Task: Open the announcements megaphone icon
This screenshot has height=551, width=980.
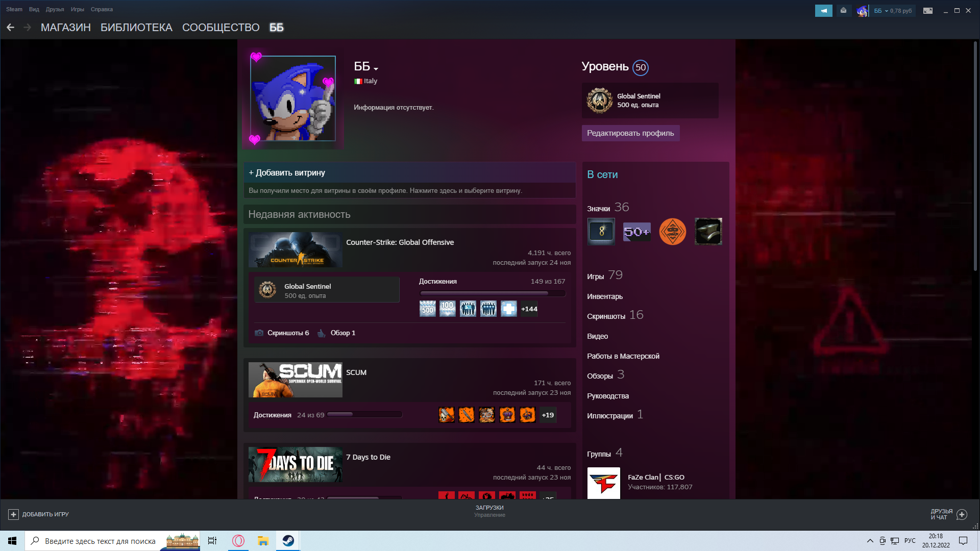Action: click(x=823, y=11)
